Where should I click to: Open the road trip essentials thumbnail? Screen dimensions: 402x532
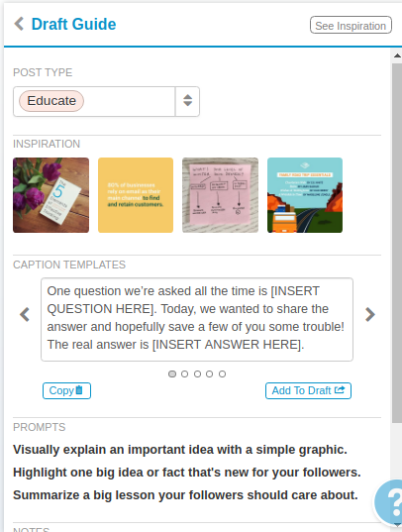pos(305,195)
